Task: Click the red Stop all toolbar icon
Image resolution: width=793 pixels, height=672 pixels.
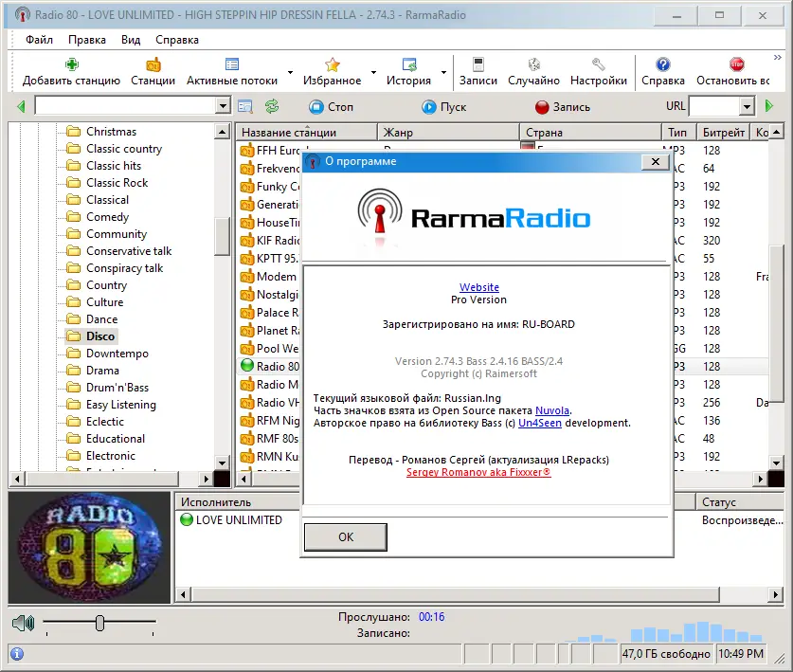Action: coord(737,64)
